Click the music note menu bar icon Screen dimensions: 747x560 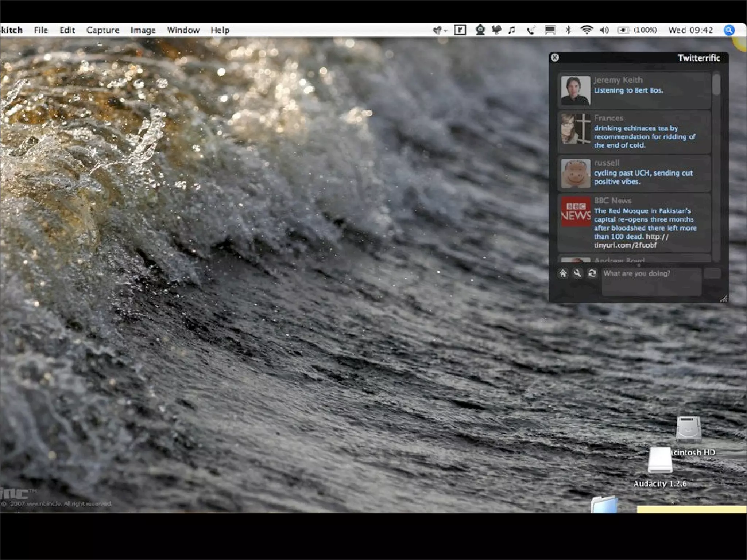click(x=512, y=30)
